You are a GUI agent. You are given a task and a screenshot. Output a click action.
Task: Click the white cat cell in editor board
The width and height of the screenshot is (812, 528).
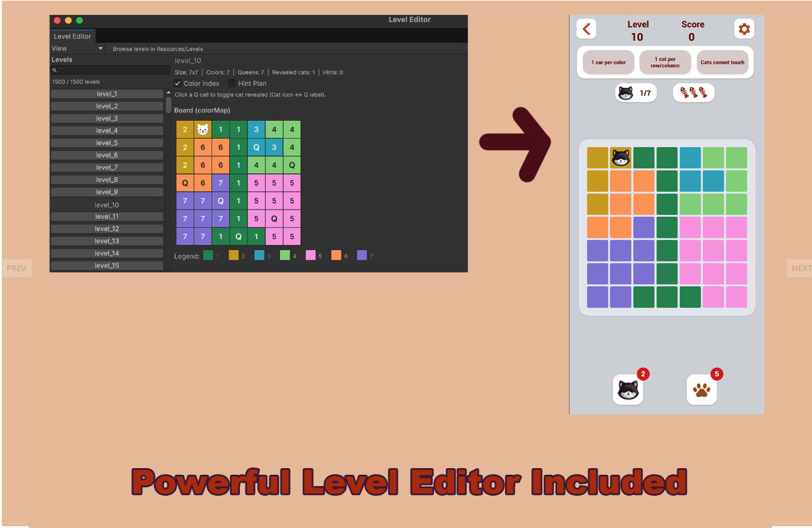tap(203, 129)
